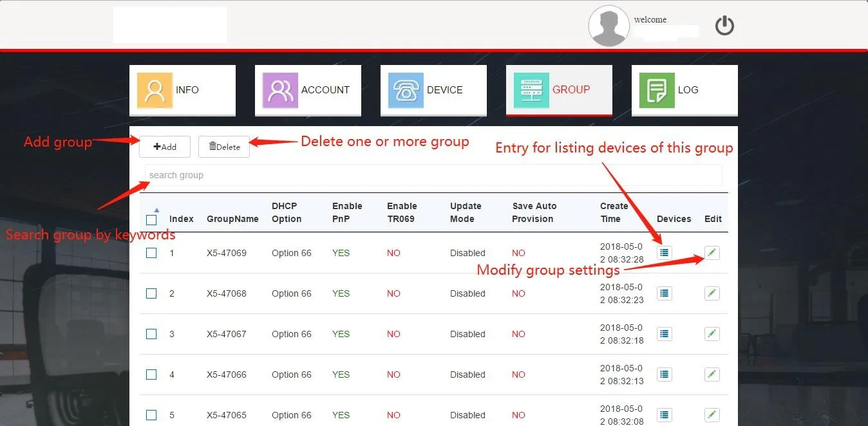Edit group X5-47066 with pencil icon

(x=711, y=374)
